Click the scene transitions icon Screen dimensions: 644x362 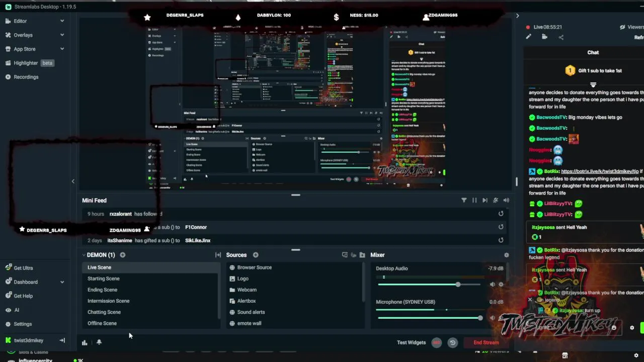coord(218,255)
